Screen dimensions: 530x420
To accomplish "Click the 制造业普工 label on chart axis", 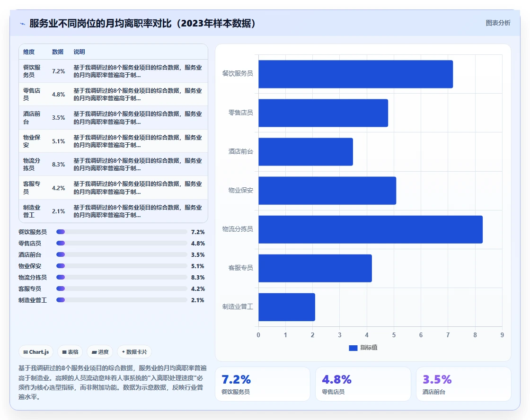I will 237,307.
